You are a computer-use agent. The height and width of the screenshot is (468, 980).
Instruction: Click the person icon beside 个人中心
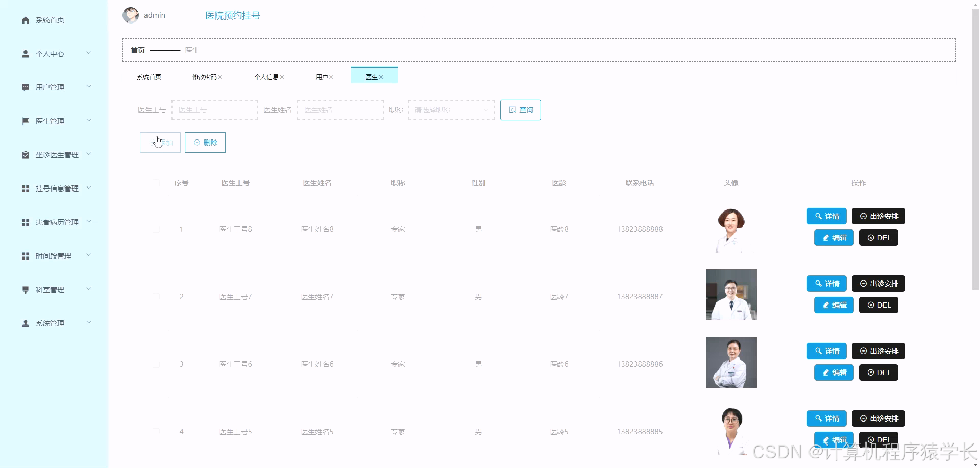click(x=26, y=54)
